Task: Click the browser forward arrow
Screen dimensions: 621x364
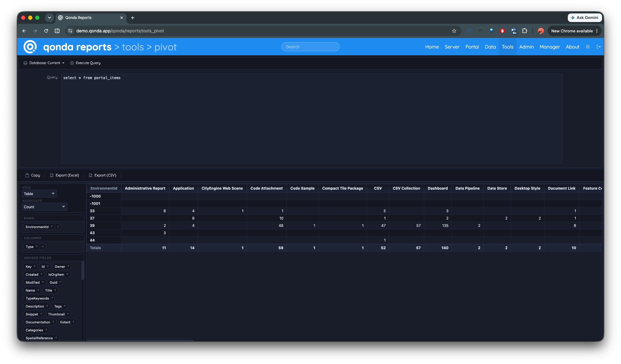Action: point(35,31)
